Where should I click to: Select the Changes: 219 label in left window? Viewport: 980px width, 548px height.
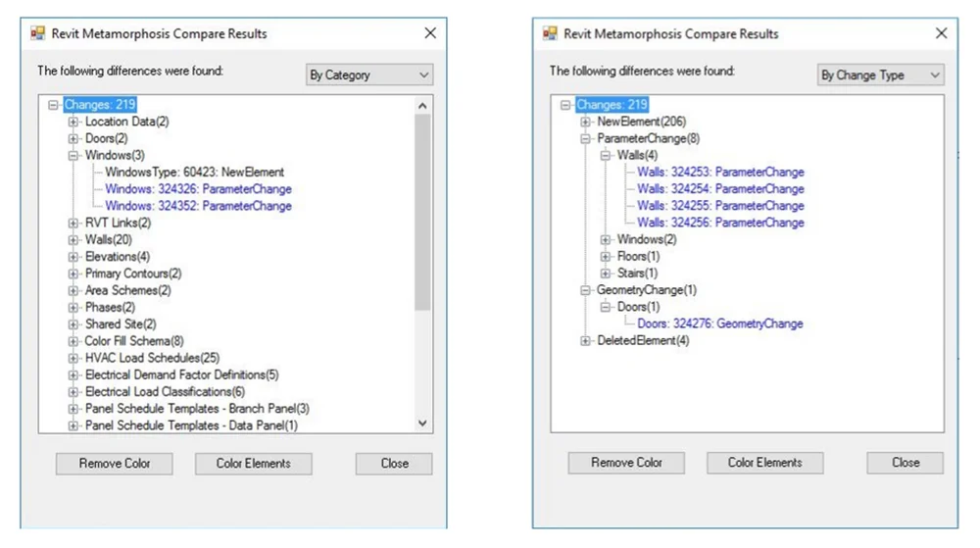pos(100,104)
